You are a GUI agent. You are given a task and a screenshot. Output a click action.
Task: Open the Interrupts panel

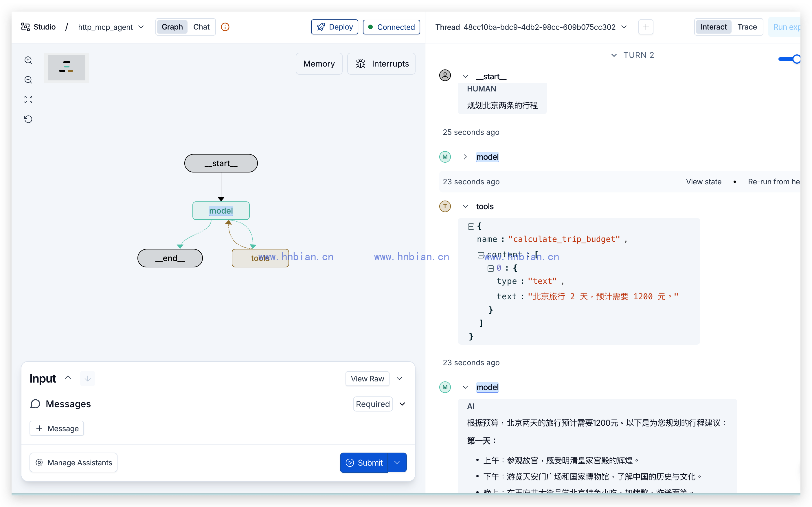(x=381, y=64)
